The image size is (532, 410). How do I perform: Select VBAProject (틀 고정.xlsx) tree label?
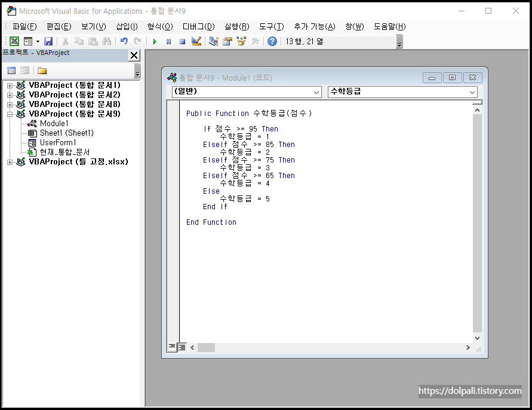[78, 162]
